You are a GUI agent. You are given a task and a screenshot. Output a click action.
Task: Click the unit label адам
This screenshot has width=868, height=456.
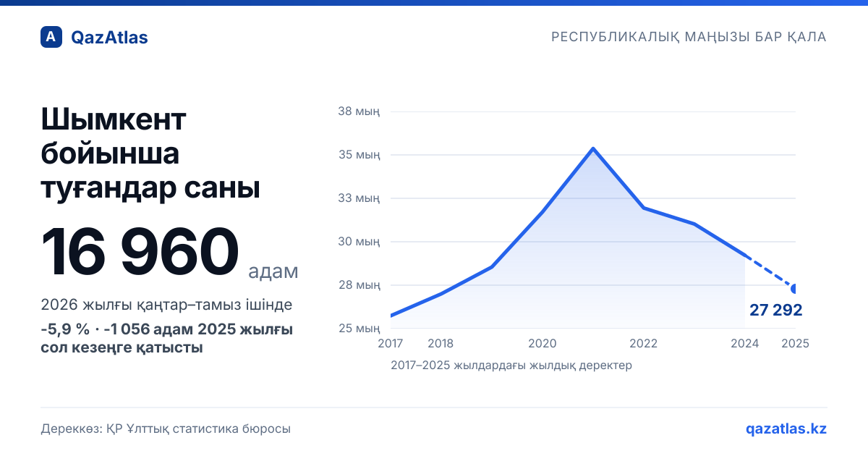273,271
